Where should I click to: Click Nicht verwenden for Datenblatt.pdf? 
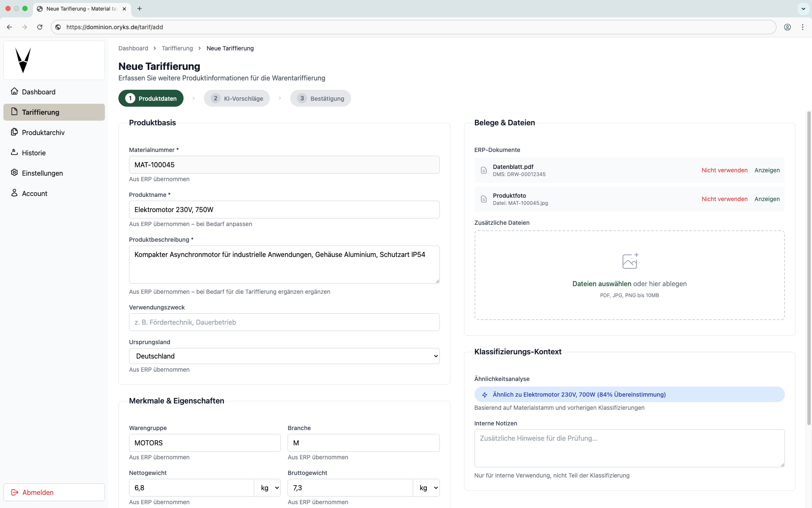click(724, 170)
